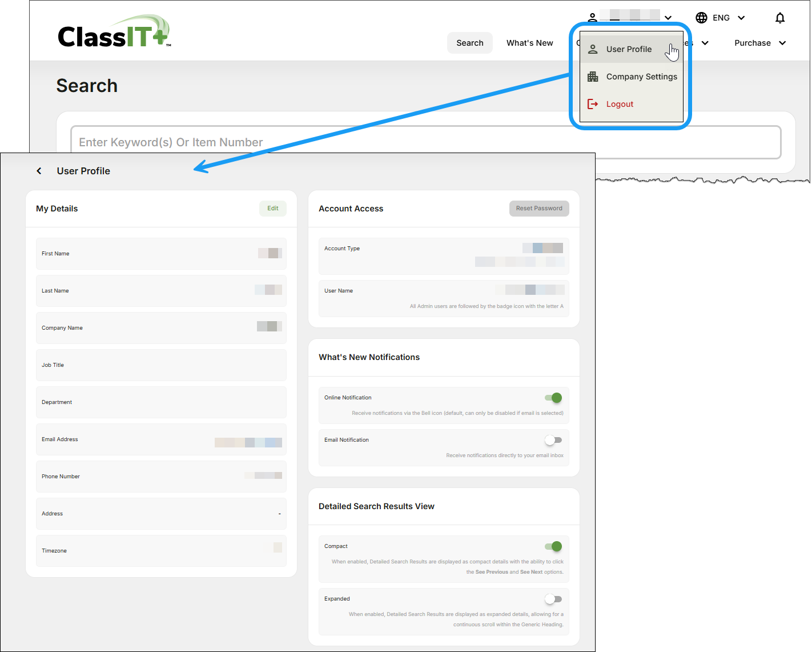Click the Reset Password button

click(x=538, y=208)
